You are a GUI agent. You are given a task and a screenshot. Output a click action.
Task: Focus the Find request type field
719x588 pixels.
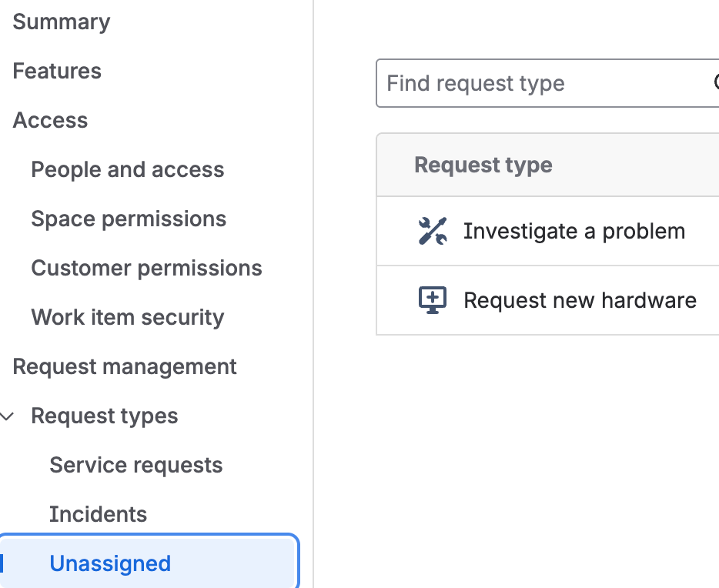pos(539,83)
